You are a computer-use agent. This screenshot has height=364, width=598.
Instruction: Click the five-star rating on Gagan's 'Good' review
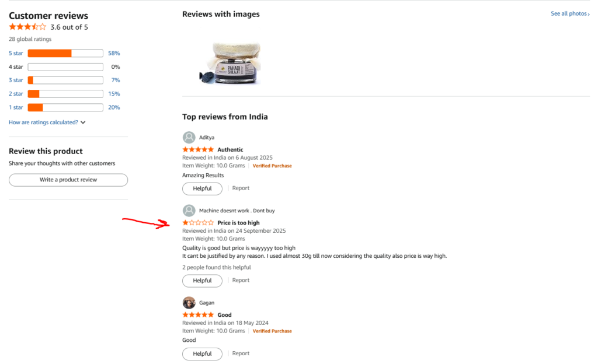click(197, 314)
